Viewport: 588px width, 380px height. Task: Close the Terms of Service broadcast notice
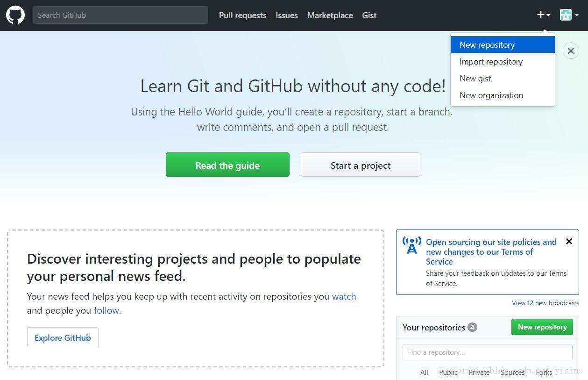tap(569, 241)
